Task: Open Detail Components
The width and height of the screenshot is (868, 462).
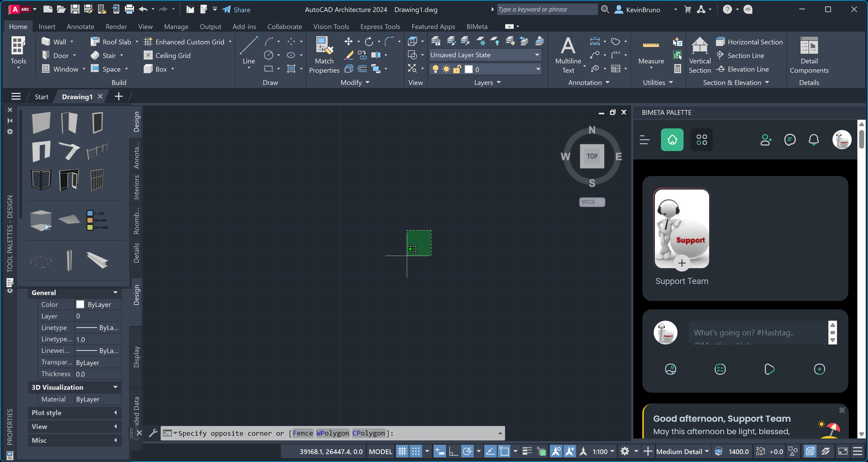Action: [809, 55]
